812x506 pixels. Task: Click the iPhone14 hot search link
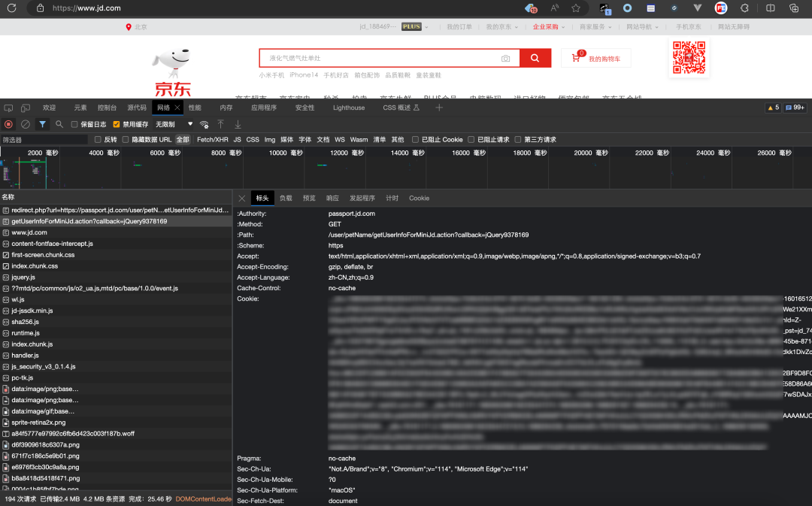(304, 75)
